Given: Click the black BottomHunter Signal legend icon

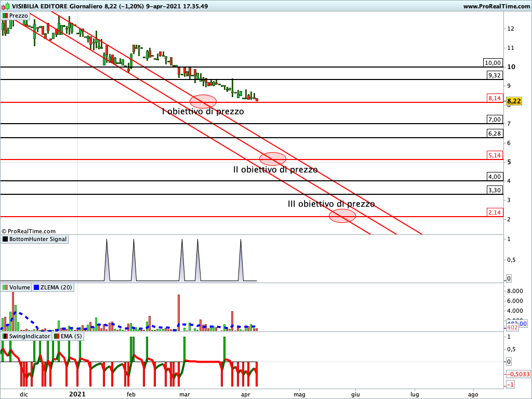Looking at the screenshot, I should click(x=6, y=239).
